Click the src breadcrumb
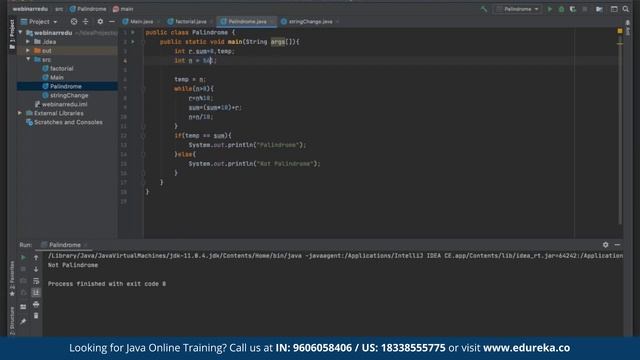 click(59, 9)
